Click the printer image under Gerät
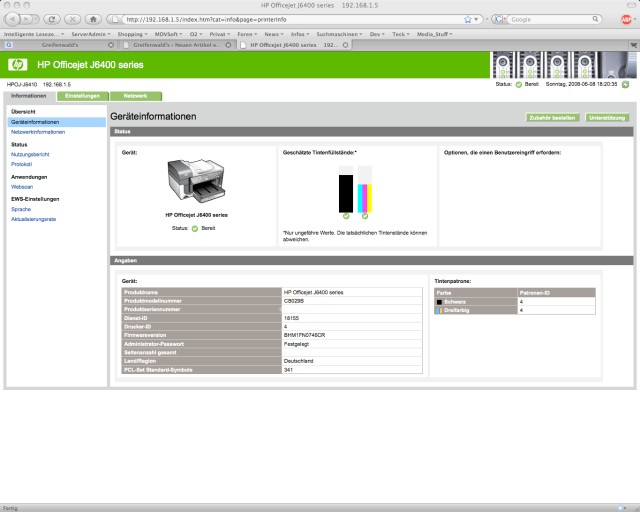This screenshot has width=640, height=512. point(196,181)
